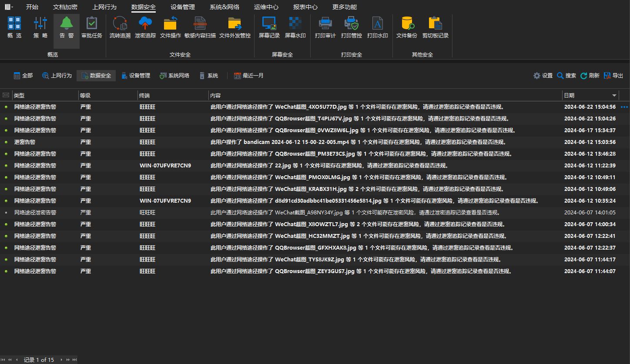Go to last record in pager

[75, 360]
